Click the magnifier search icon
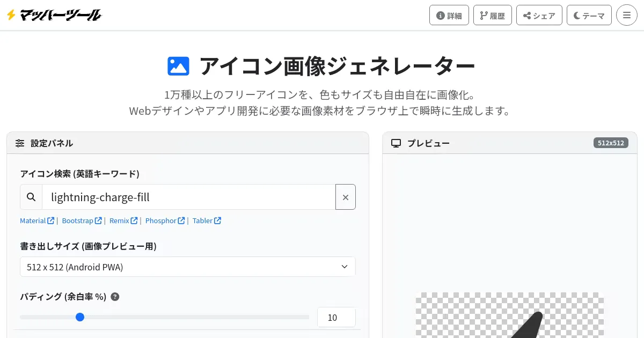The height and width of the screenshot is (338, 644). coord(31,197)
